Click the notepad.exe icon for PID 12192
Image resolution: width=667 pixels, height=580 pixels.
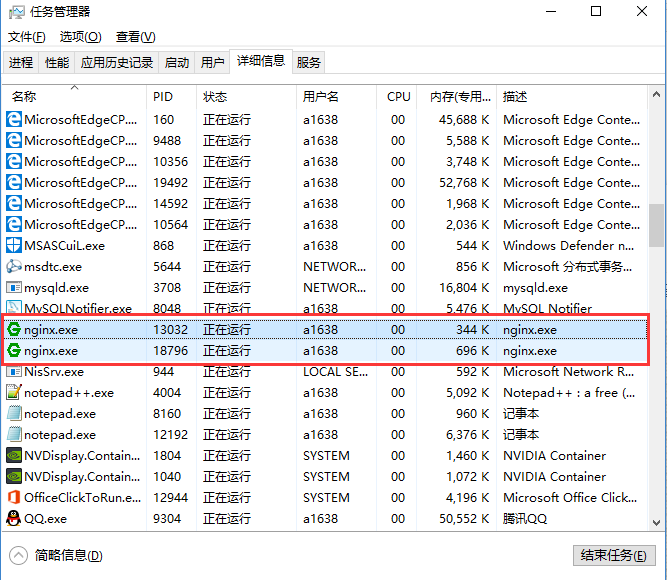pos(14,434)
